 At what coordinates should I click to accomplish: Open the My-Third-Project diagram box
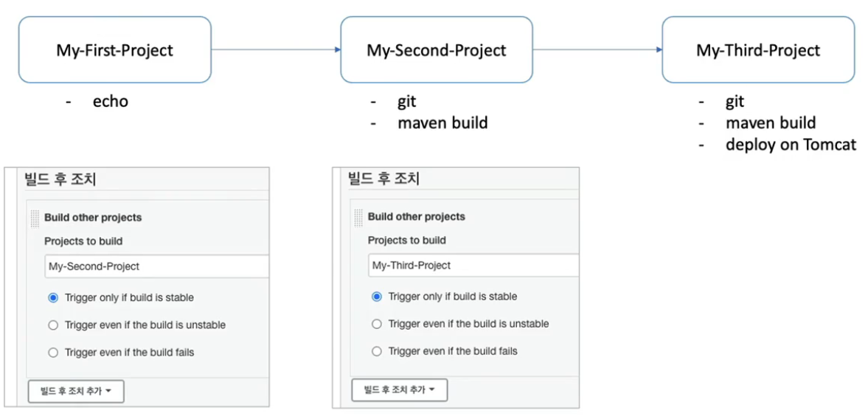[x=757, y=50]
